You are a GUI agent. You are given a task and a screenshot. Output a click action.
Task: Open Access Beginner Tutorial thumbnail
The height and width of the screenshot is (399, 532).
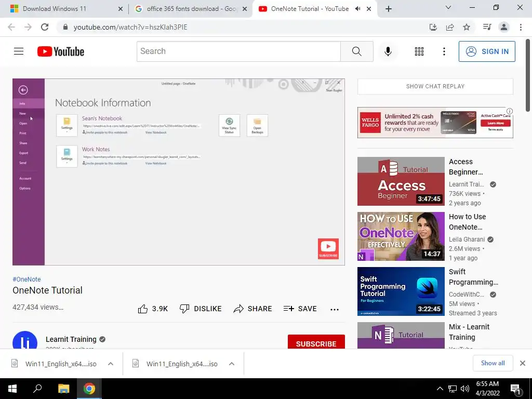(401, 181)
